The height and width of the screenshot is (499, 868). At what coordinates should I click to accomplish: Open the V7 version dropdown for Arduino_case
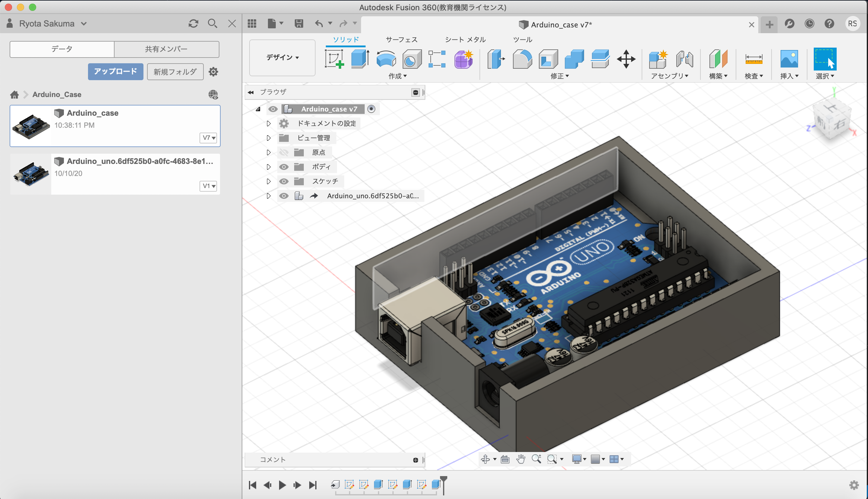tap(208, 138)
